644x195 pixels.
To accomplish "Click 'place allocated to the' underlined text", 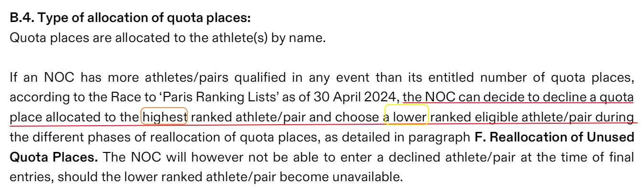I will [x=75, y=117].
